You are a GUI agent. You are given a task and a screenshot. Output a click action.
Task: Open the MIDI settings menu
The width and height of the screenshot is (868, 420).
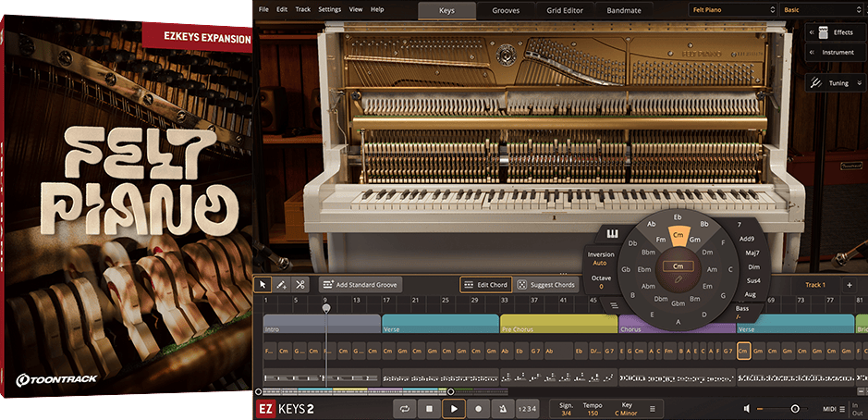[834, 409]
